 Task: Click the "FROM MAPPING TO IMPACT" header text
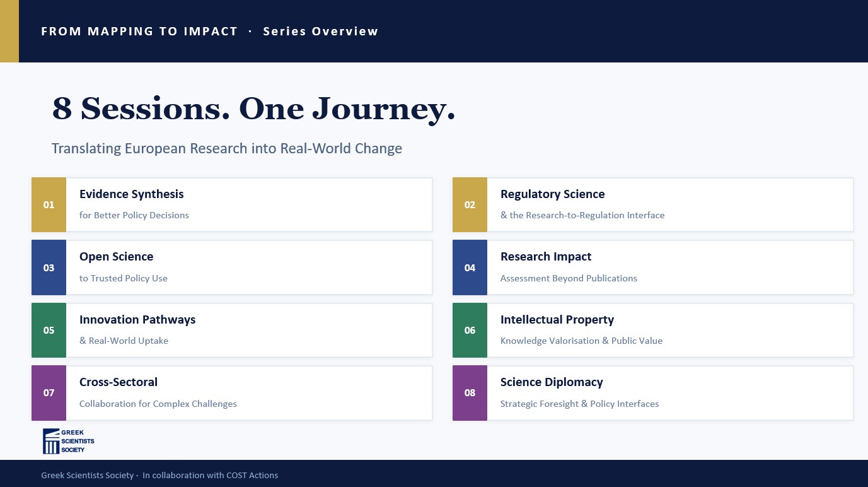tap(139, 31)
